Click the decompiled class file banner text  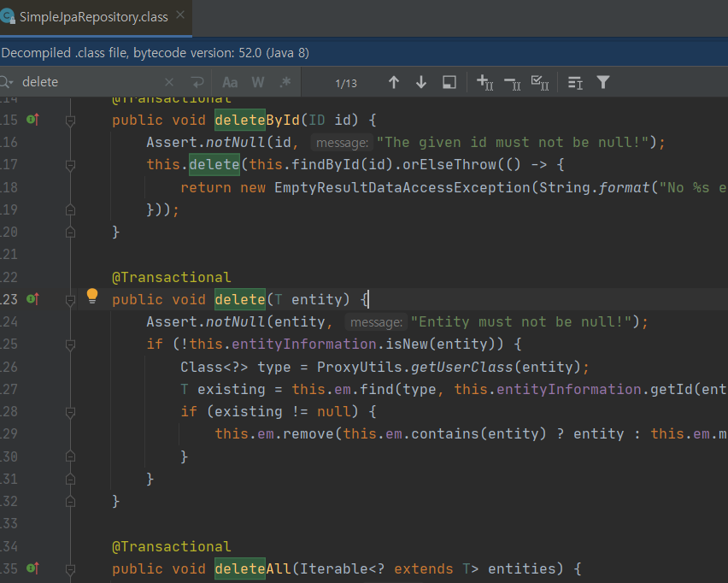(x=155, y=53)
